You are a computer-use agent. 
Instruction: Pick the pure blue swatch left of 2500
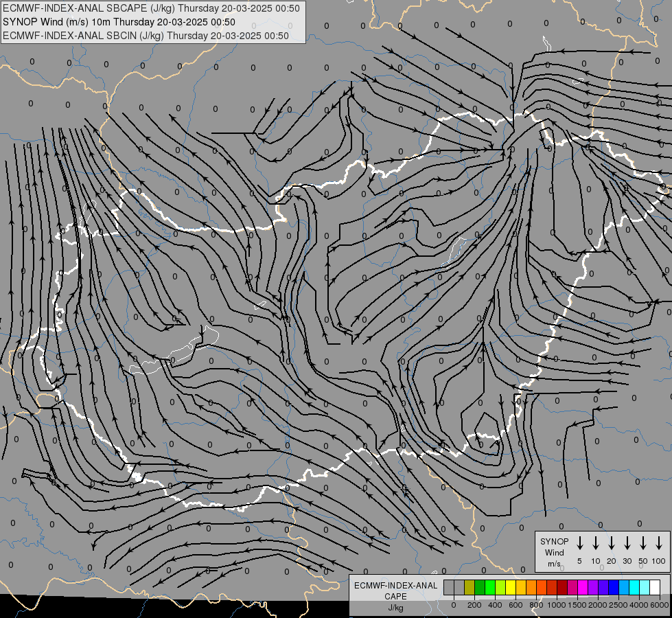coord(613,587)
